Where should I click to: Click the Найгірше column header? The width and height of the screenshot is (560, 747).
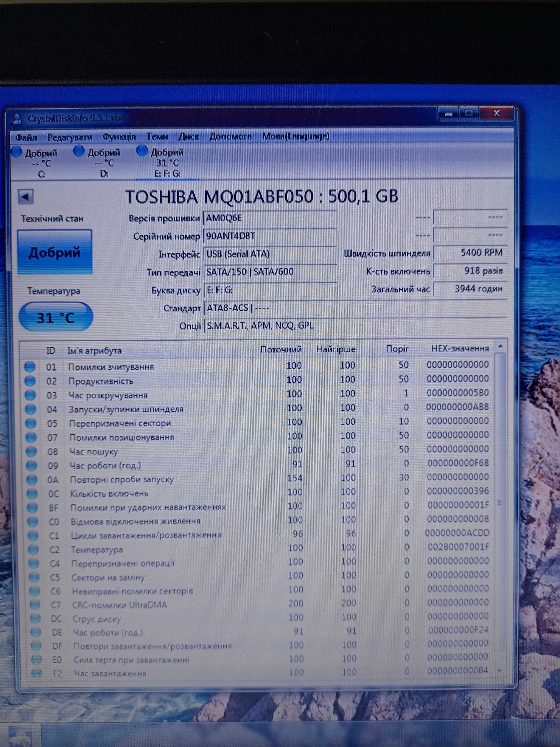click(336, 349)
